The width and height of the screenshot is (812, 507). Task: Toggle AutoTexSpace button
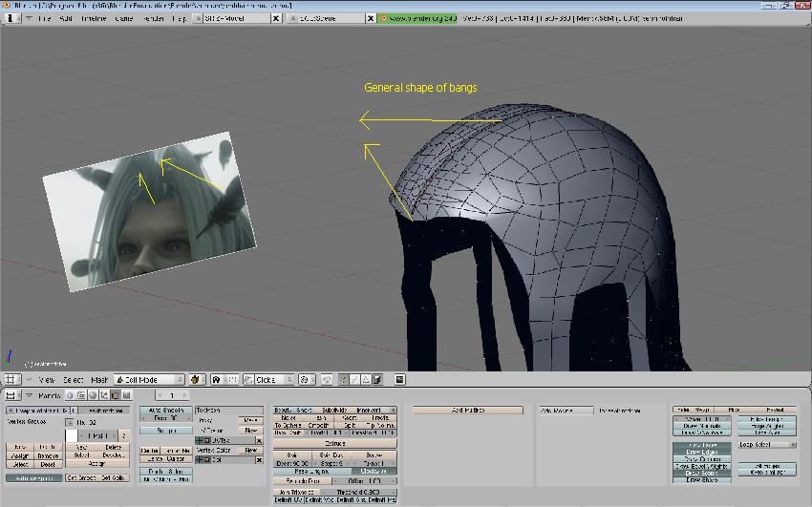pyautogui.click(x=34, y=478)
